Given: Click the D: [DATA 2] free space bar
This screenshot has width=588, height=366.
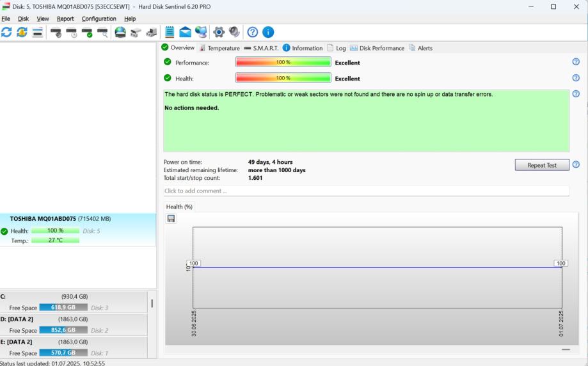Looking at the screenshot, I should click(x=63, y=330).
